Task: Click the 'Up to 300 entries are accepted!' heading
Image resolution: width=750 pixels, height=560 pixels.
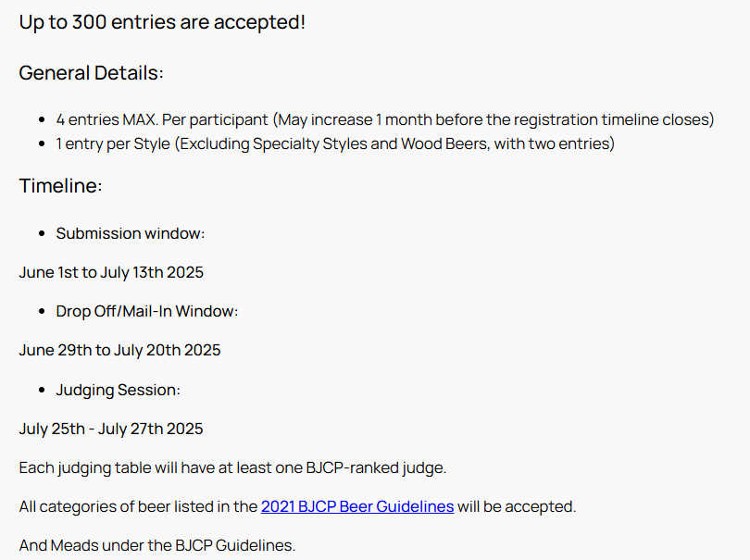Action: pos(162,22)
